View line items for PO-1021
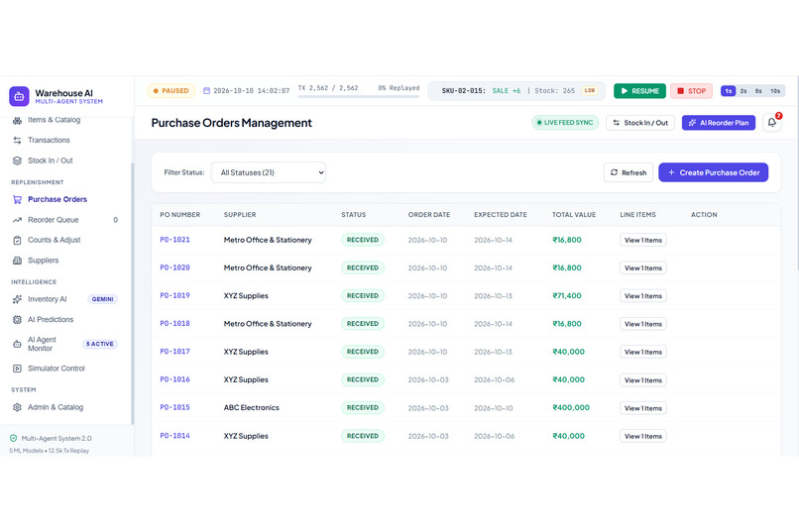Screen dimensions: 799x532 [643, 241]
